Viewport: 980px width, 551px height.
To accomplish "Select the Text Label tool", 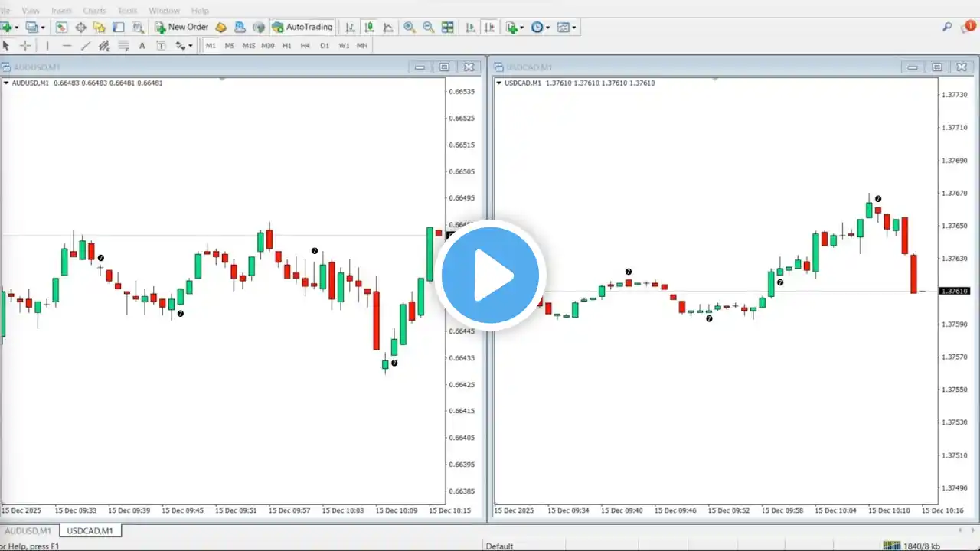I will pyautogui.click(x=161, y=46).
